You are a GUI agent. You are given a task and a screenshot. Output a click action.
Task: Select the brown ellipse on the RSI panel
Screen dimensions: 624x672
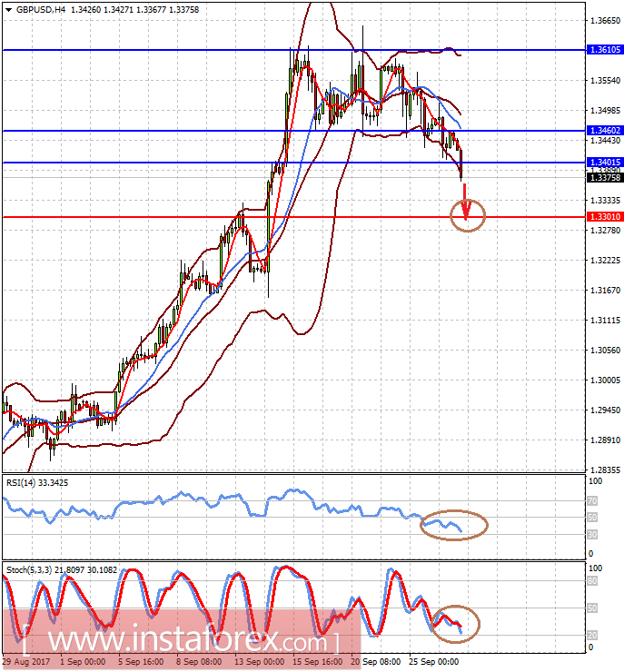(454, 525)
